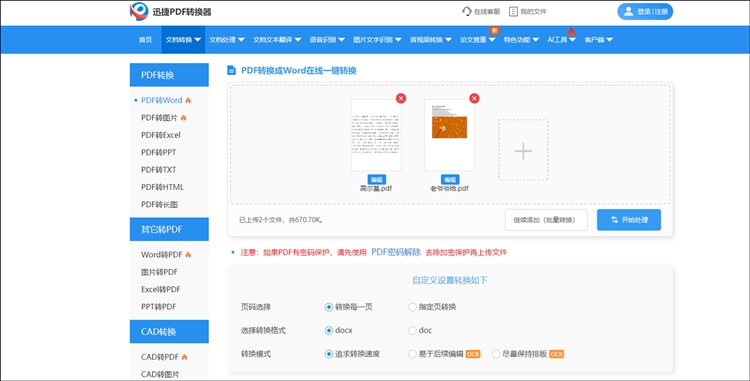Image resolution: width=750 pixels, height=381 pixels.
Task: Select 追求转换速度 conversion mode
Action: [329, 354]
